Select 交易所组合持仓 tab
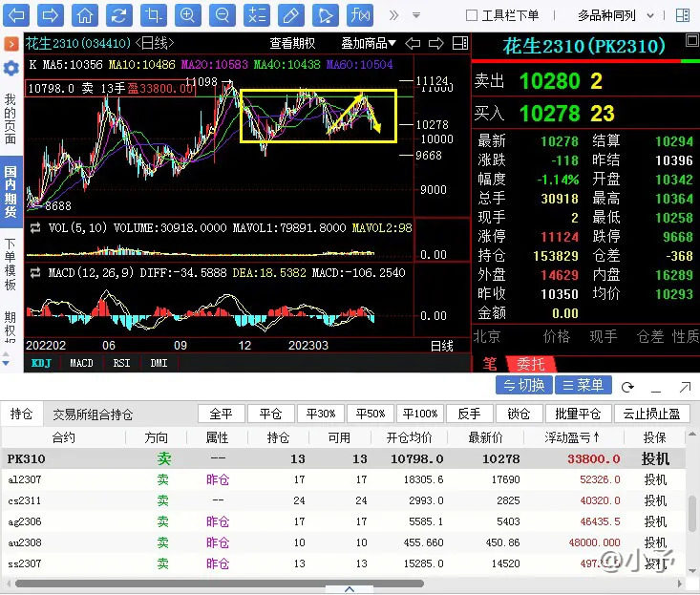 point(93,414)
